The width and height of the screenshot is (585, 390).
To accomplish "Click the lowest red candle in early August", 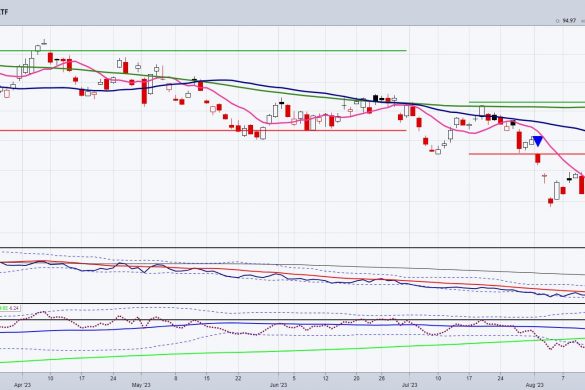I will click(x=550, y=202).
